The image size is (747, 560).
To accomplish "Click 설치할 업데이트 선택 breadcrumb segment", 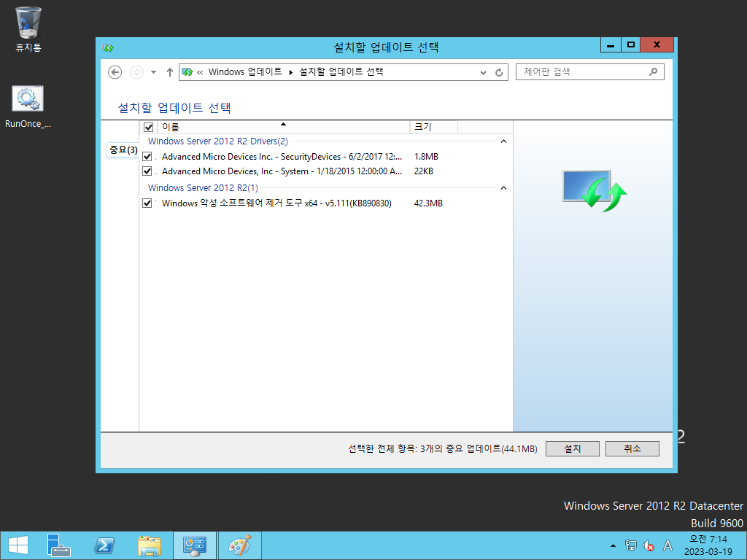I will (341, 72).
